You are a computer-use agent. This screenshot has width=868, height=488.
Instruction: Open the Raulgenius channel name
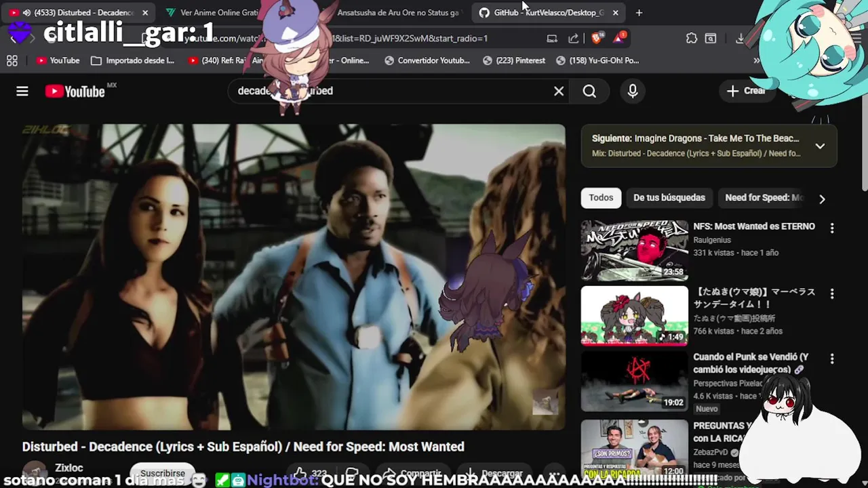click(x=712, y=240)
